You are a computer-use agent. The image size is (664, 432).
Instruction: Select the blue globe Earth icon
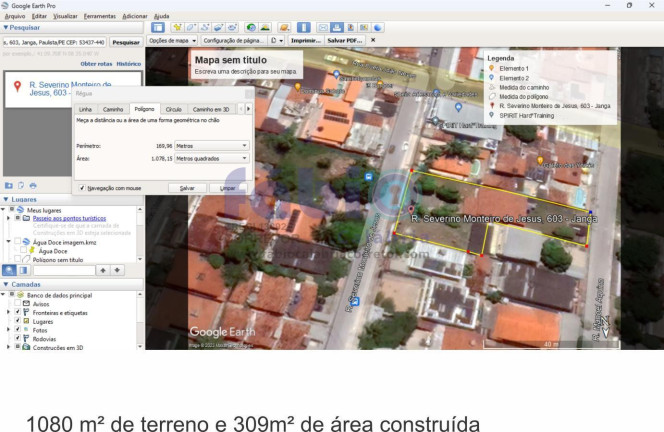377,28
